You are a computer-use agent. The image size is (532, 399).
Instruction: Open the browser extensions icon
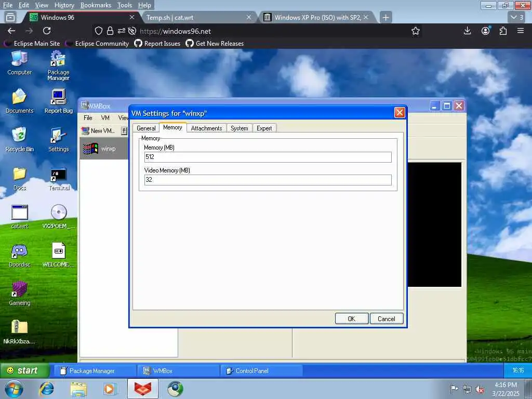tap(503, 31)
